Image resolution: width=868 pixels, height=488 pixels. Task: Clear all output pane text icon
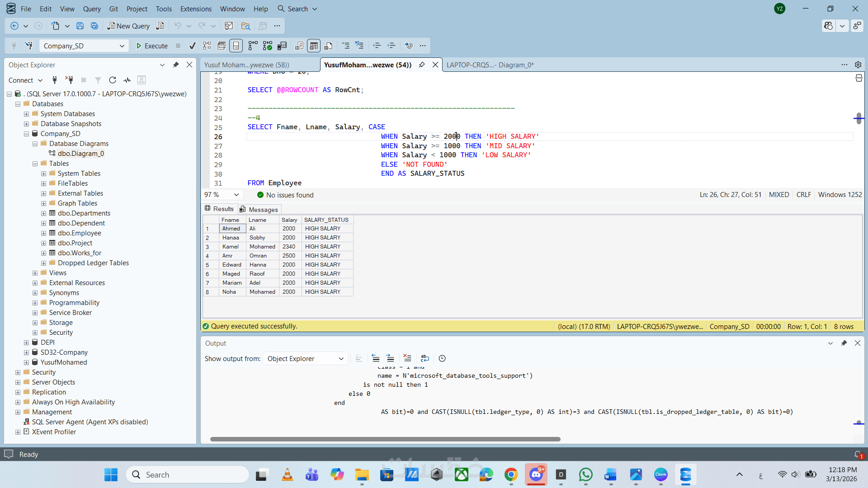coord(407,358)
